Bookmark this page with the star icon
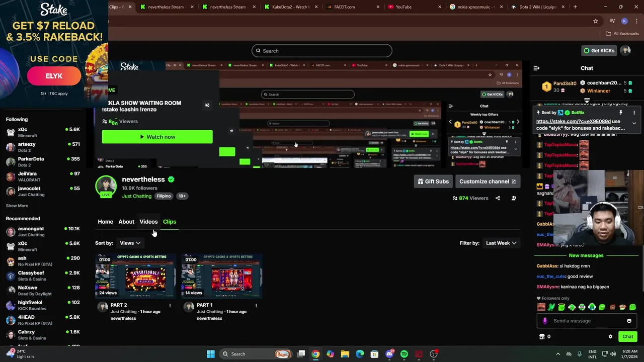Viewport: 644px width, 362px height. pyautogui.click(x=596, y=21)
